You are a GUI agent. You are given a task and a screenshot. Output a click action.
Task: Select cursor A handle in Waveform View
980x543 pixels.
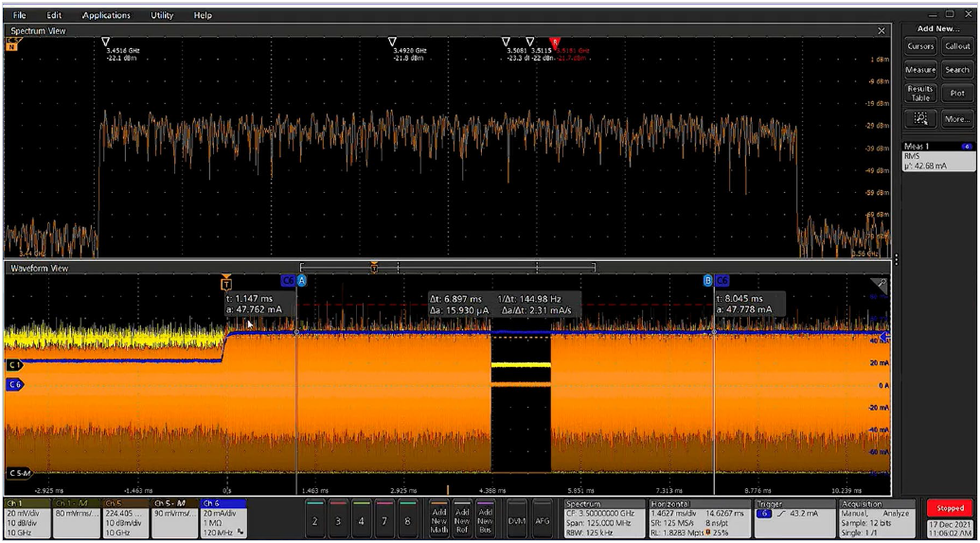302,281
